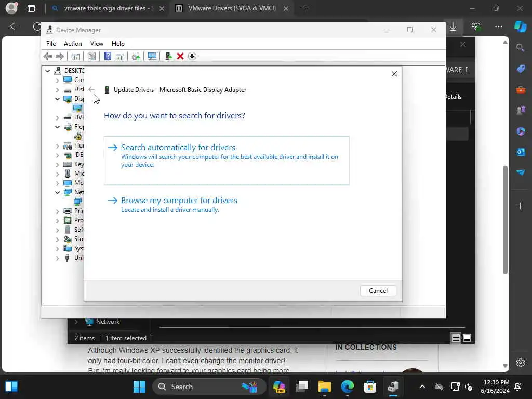
Task: Open Properties toolbar icon in Device Manager
Action: coord(91,56)
